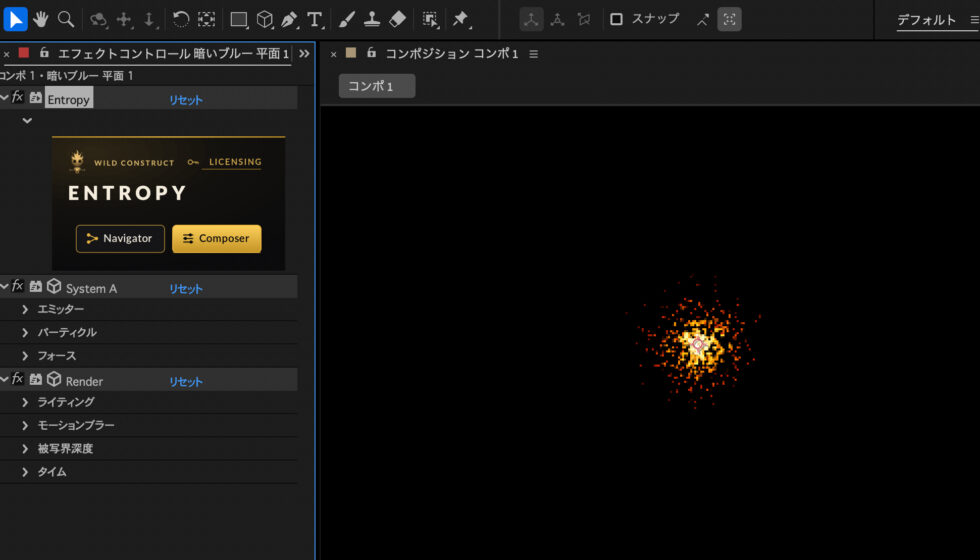980x560 pixels.
Task: Select the Pen tool
Action: [289, 19]
